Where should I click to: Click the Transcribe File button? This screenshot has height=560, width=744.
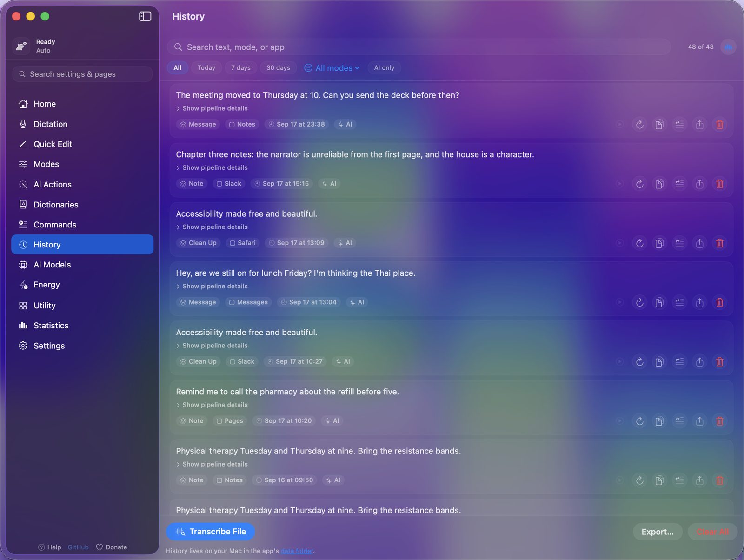[x=211, y=532]
